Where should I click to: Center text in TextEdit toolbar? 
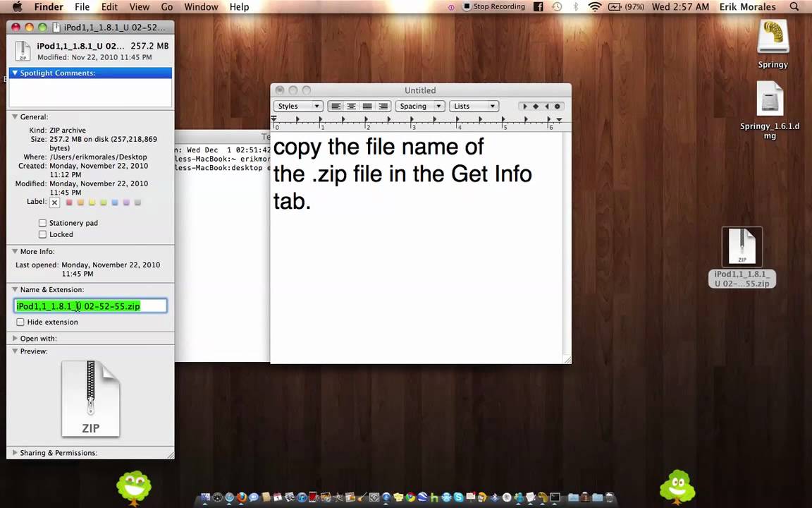tap(351, 107)
